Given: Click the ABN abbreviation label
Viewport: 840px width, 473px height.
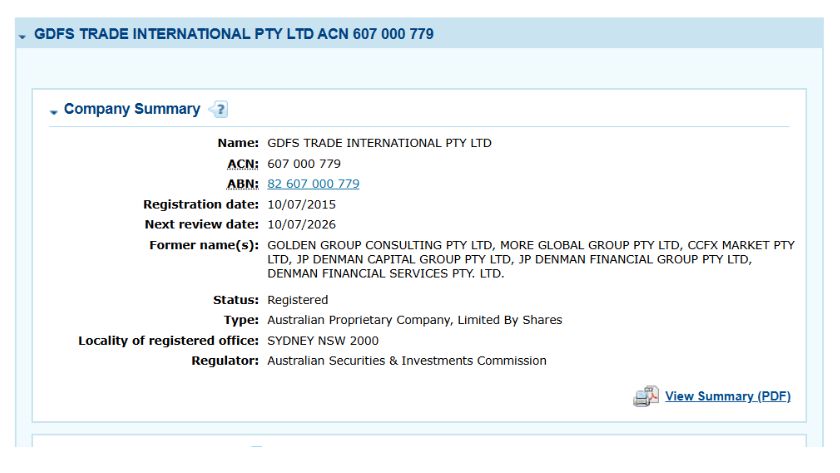Looking at the screenshot, I should coord(243,184).
